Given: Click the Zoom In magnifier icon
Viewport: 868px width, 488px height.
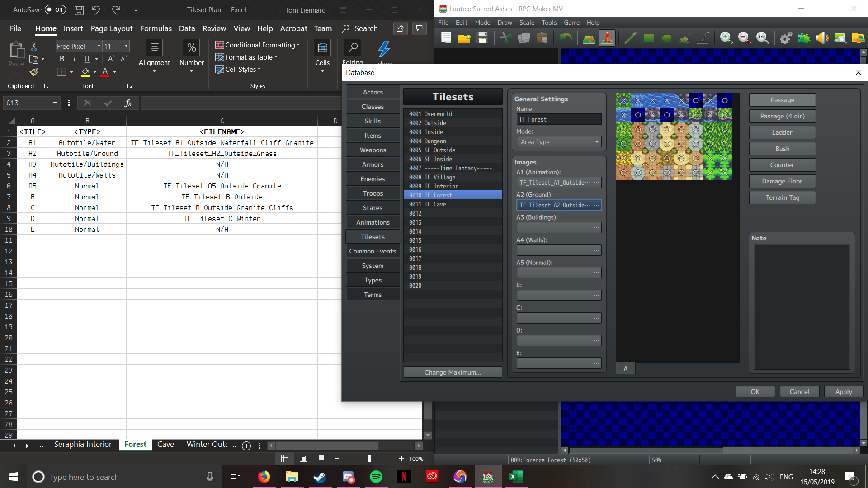Looking at the screenshot, I should 726,38.
